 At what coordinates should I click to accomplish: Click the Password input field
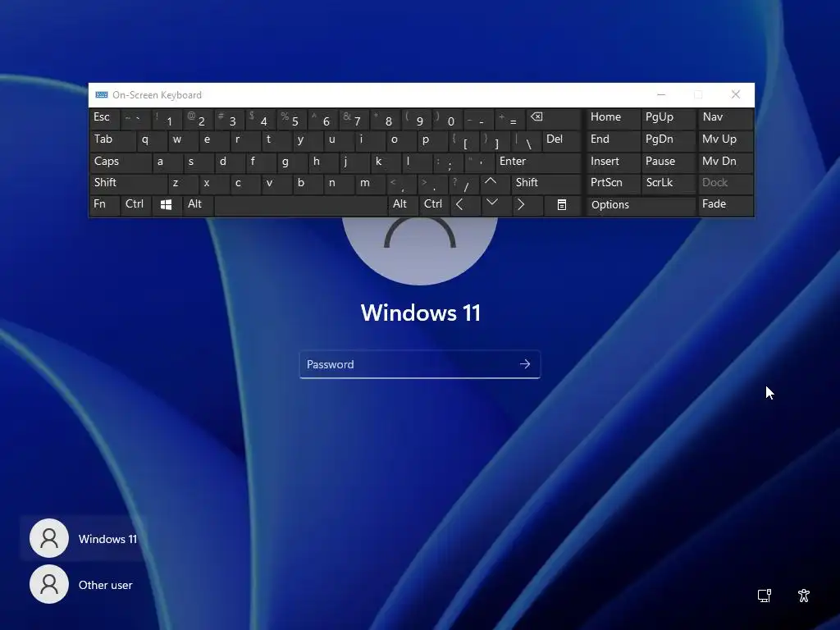tap(419, 364)
